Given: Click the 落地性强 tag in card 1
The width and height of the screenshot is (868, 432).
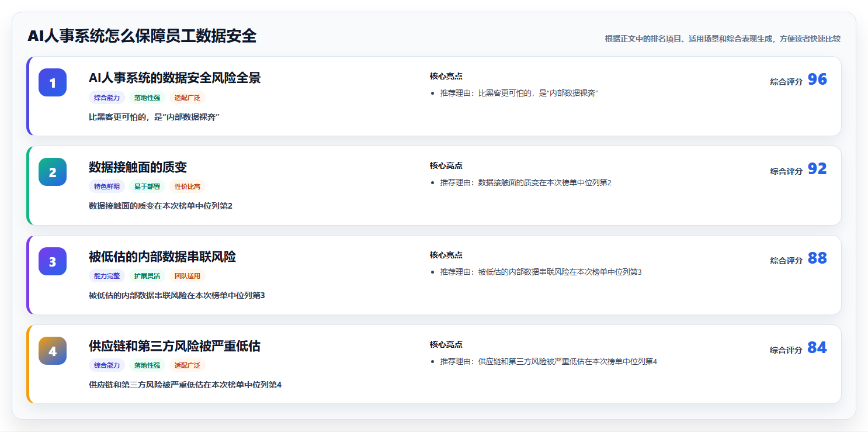Looking at the screenshot, I should (147, 98).
